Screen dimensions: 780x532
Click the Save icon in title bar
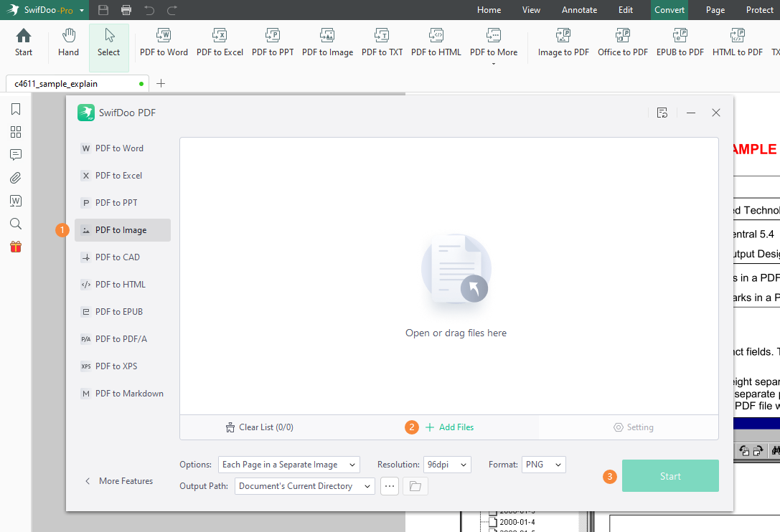[x=103, y=10]
